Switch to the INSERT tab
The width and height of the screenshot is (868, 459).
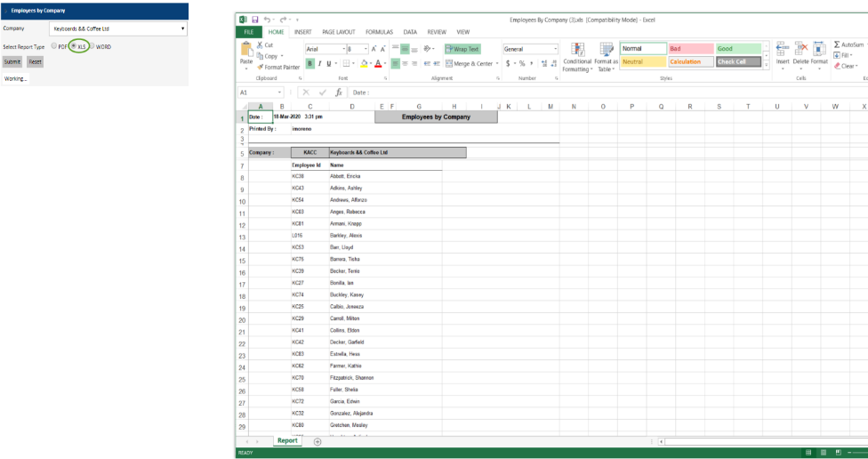tap(302, 32)
